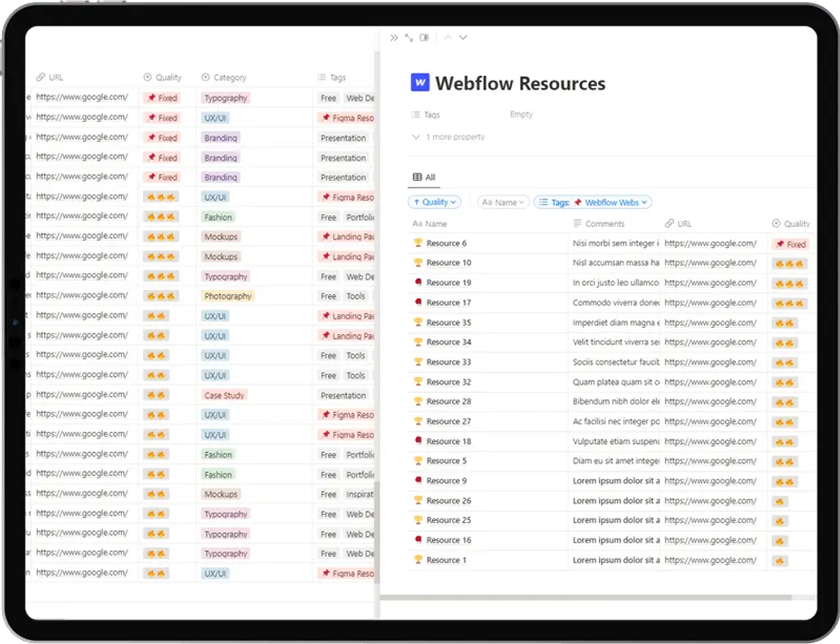The image size is (840, 644).
Task: Open the Resource 25 page
Action: [x=448, y=520]
